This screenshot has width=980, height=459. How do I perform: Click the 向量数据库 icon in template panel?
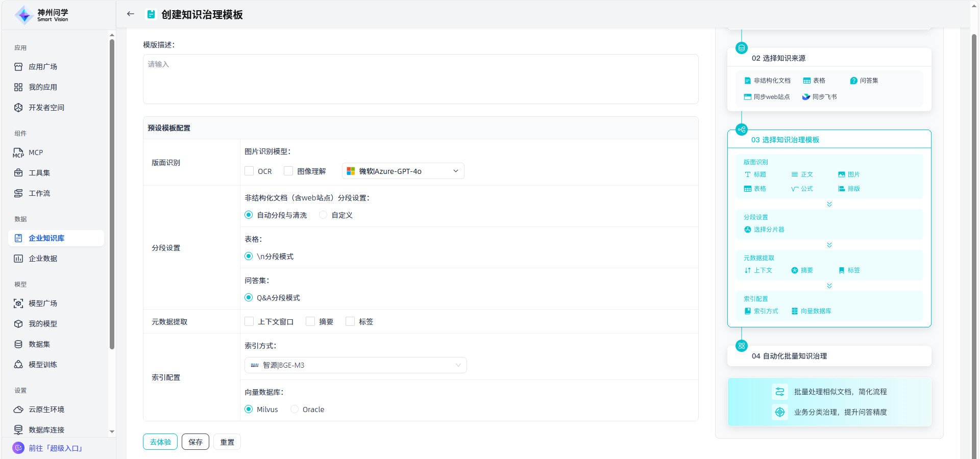tap(795, 311)
